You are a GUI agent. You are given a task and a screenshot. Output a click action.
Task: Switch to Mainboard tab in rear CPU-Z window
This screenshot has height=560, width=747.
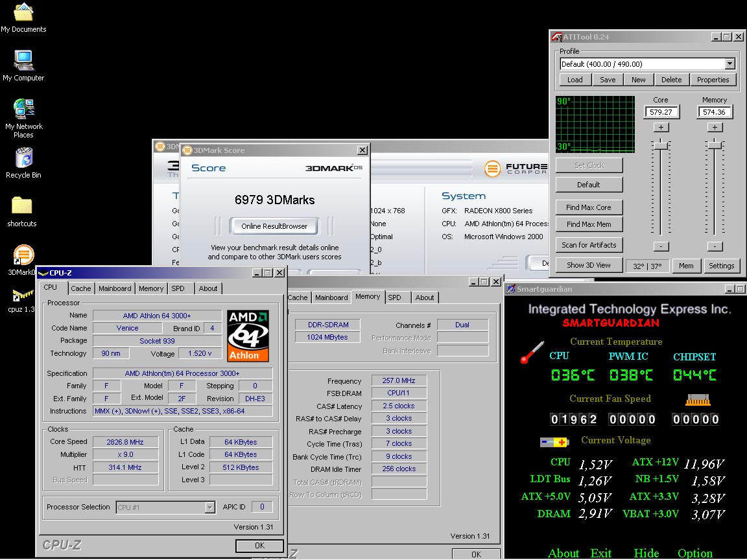click(x=331, y=297)
